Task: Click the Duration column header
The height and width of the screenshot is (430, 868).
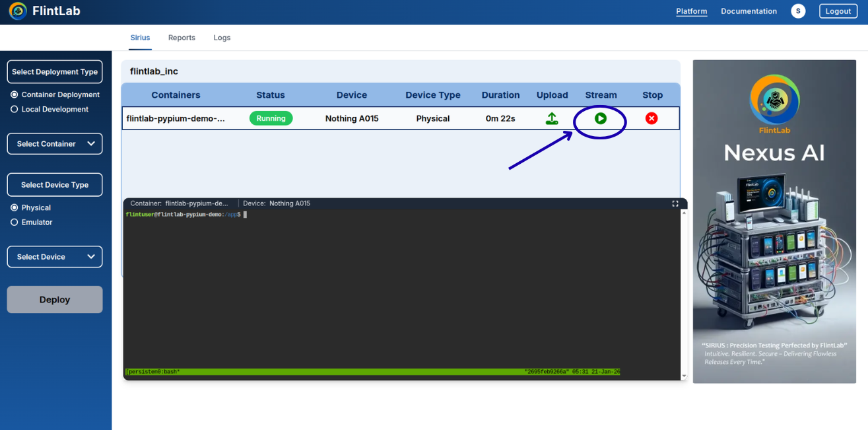Action: click(500, 95)
